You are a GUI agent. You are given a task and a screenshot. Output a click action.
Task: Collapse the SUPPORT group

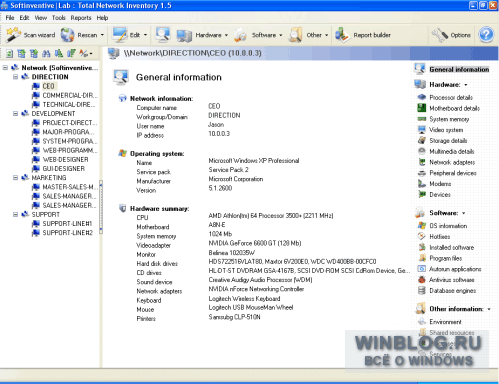(15, 214)
